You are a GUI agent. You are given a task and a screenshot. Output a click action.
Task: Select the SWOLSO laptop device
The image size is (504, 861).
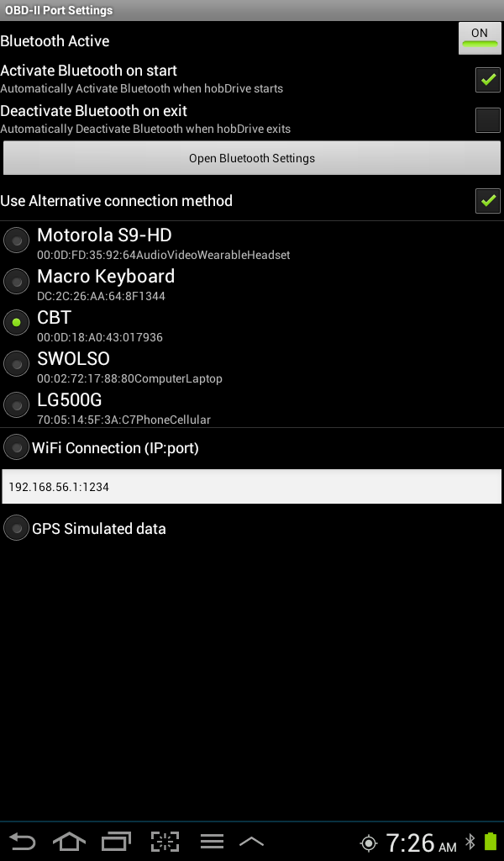click(x=16, y=364)
